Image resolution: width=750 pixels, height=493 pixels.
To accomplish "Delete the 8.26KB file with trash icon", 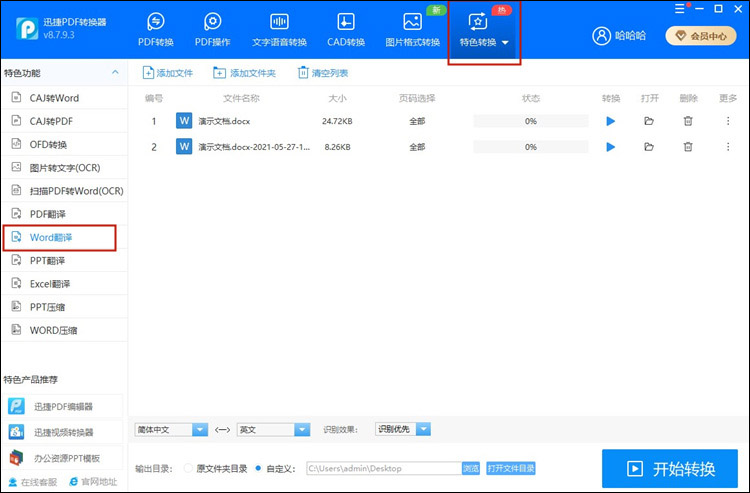I will click(688, 146).
